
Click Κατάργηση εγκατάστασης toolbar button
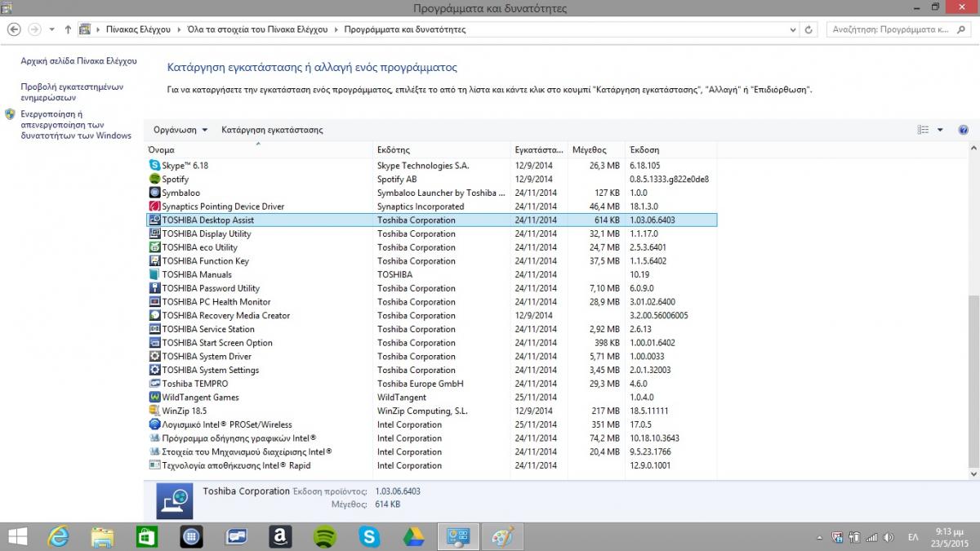(272, 130)
